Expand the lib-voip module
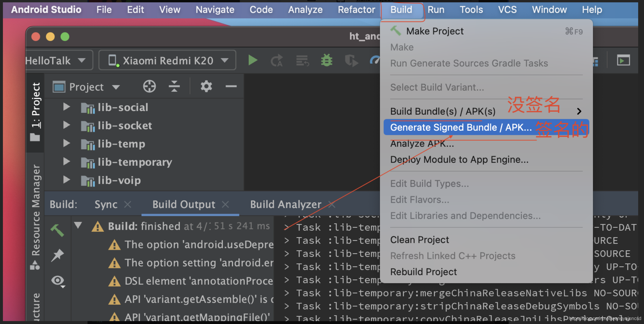 66,180
